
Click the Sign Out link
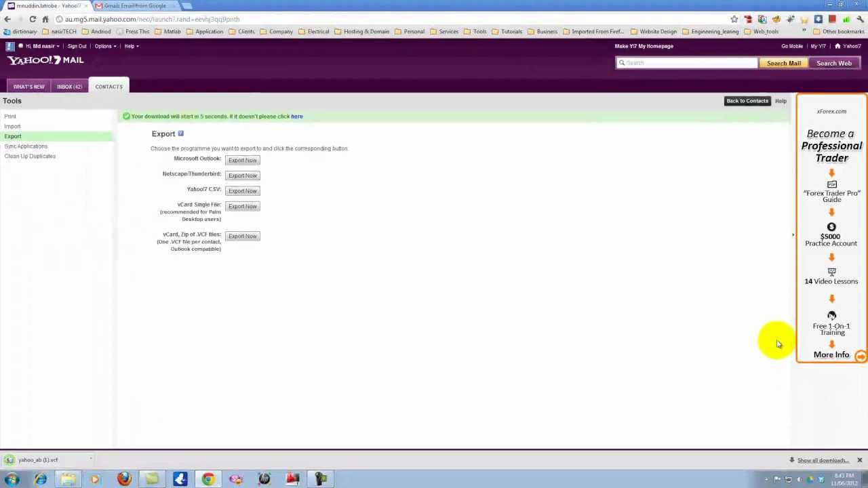click(77, 46)
